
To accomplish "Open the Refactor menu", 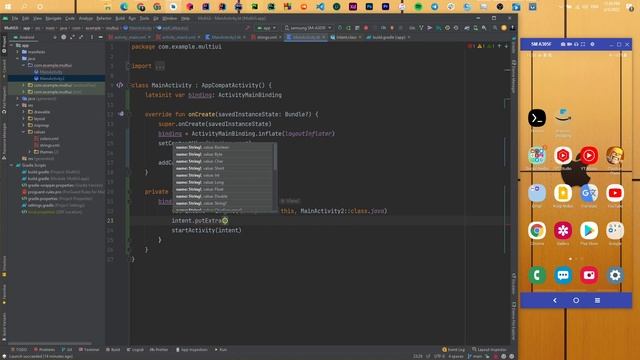I will pyautogui.click(x=104, y=18).
